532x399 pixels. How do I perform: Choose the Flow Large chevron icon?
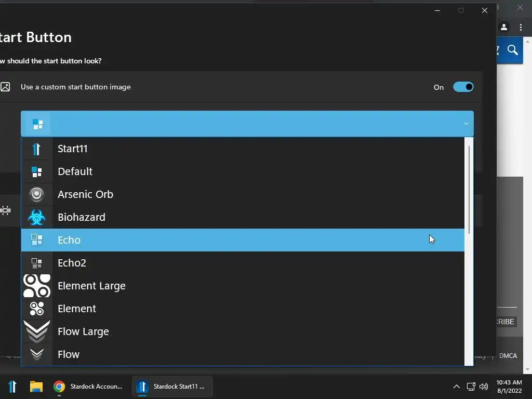coord(37,331)
